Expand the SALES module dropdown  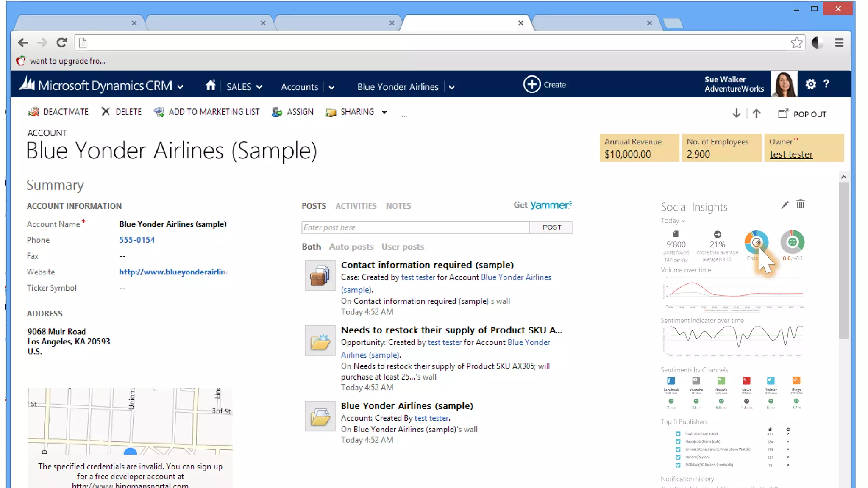tap(259, 87)
